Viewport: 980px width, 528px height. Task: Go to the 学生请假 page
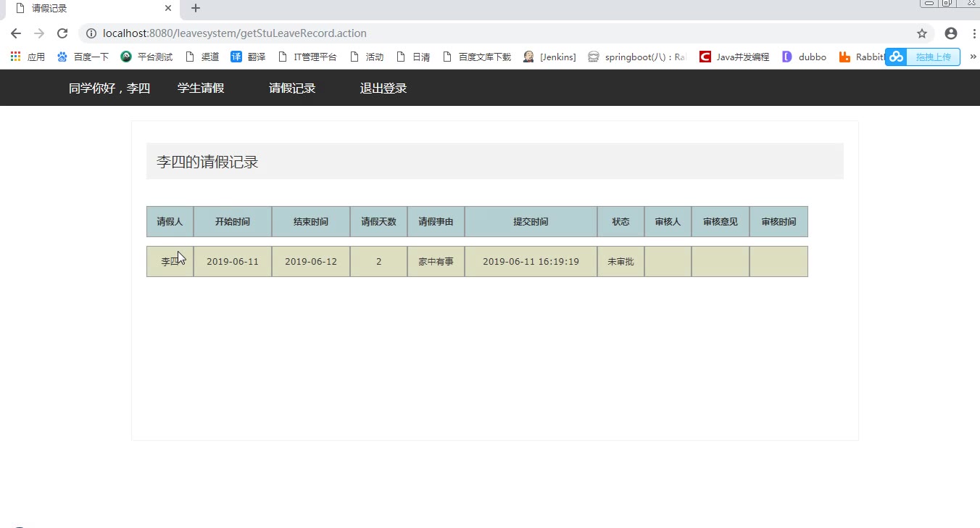click(201, 88)
